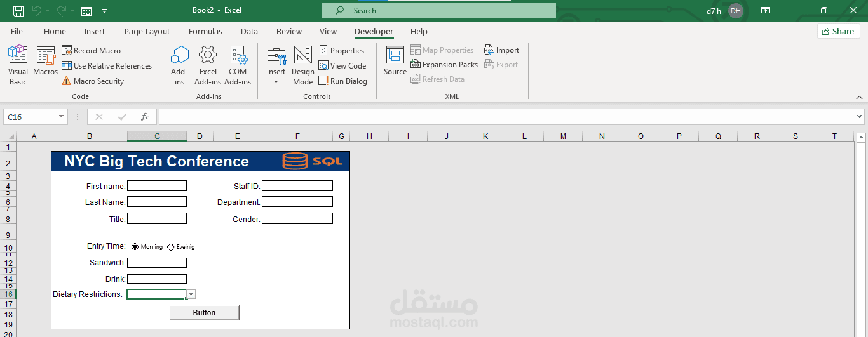Switch to the Formulas tab

tap(205, 31)
